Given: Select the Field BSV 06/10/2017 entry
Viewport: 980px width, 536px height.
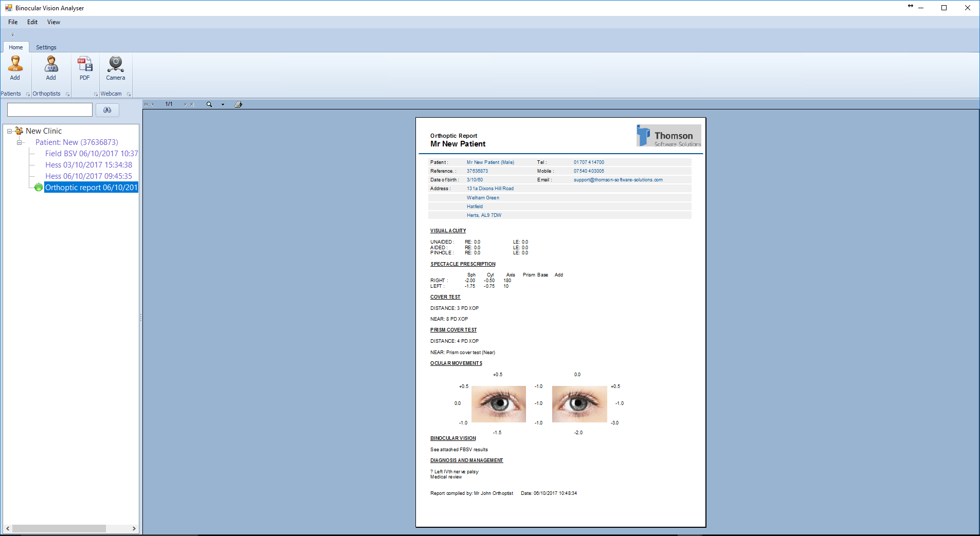Looking at the screenshot, I should pos(91,154).
